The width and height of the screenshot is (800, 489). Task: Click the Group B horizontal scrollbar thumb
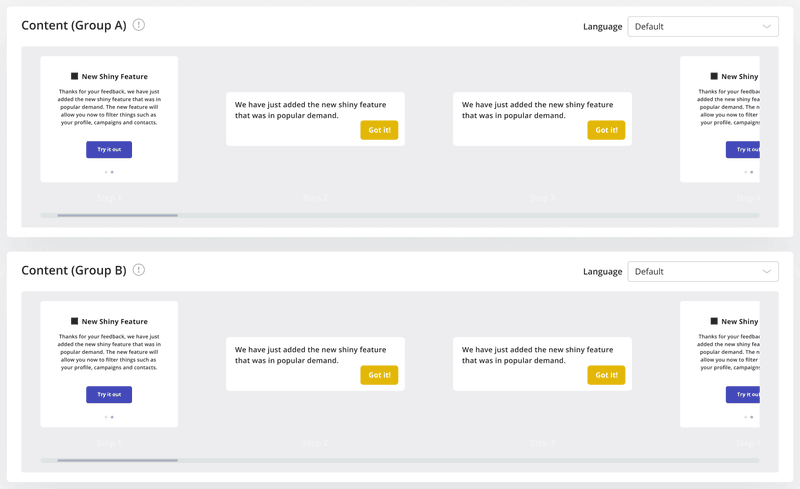tap(117, 460)
